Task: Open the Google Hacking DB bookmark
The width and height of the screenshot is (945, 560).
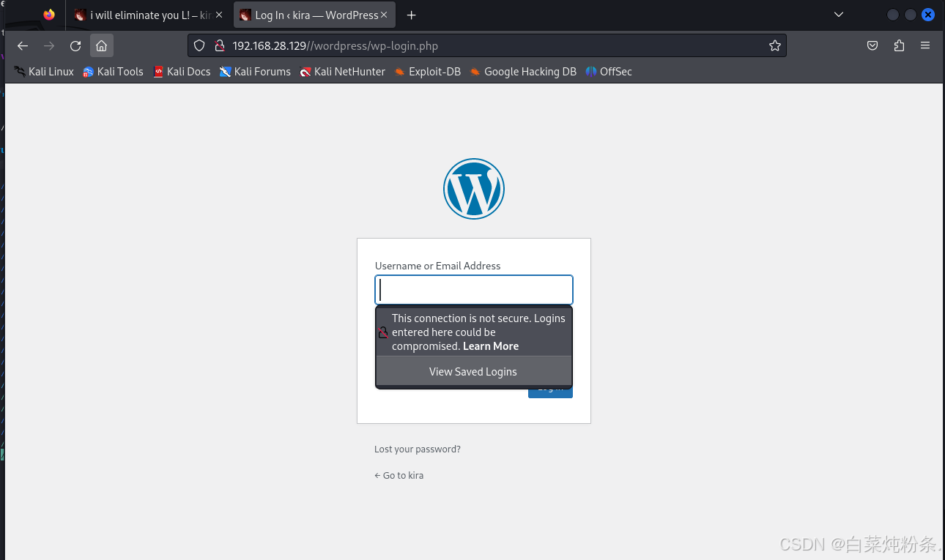Action: (523, 72)
